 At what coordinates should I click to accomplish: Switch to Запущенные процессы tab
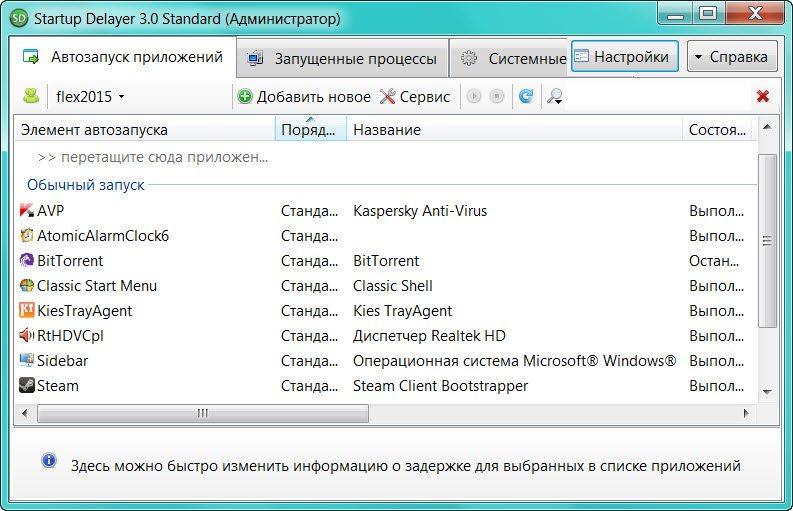click(x=342, y=59)
